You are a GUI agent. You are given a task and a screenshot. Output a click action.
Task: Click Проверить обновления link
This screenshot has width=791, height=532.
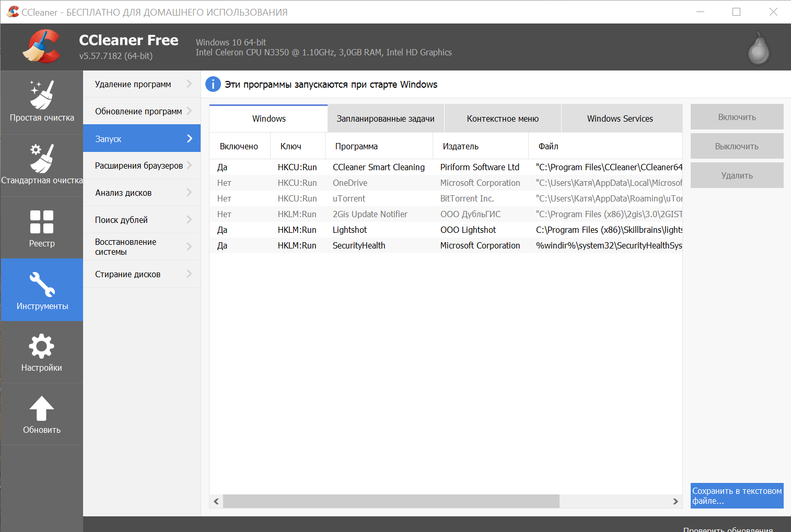coord(728,528)
